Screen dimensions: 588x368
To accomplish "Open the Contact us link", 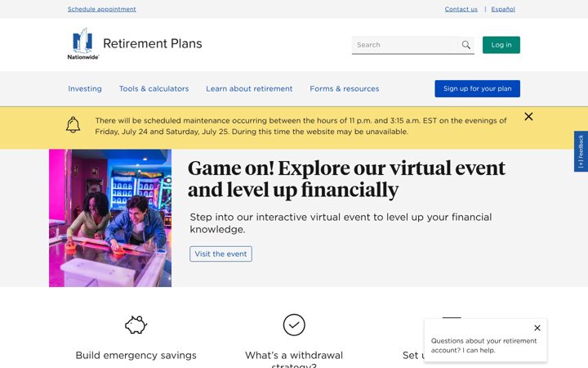I will click(461, 9).
